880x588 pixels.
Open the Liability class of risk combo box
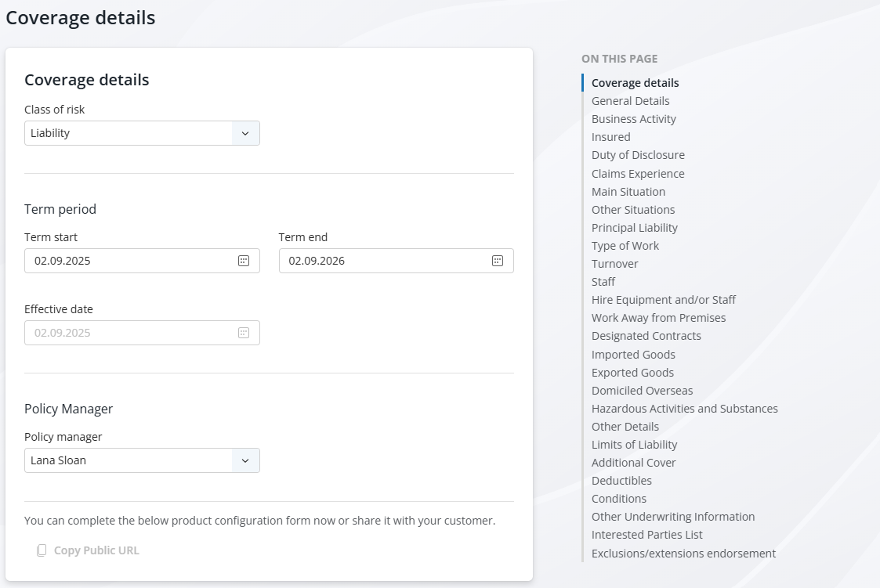tap(129, 133)
